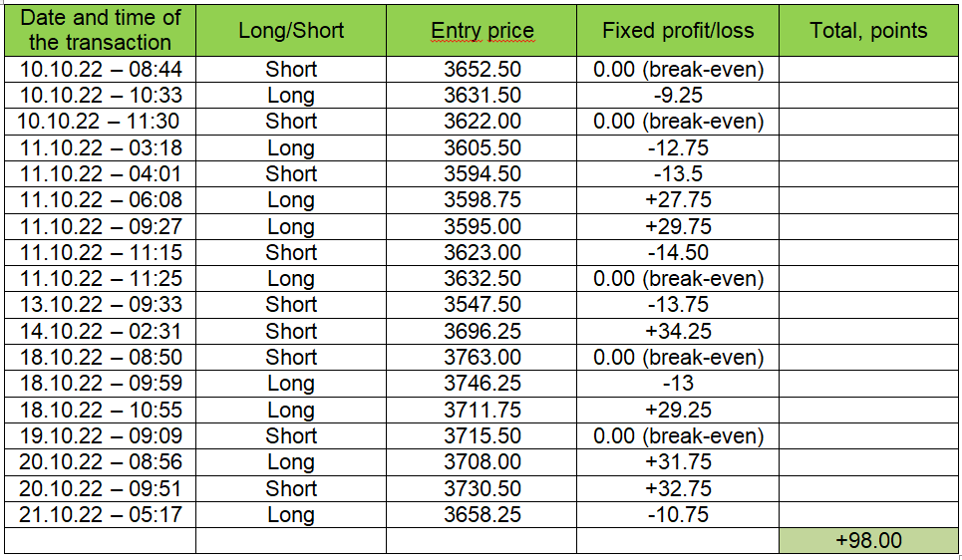Select entry price 3595.00 cell

(481, 226)
